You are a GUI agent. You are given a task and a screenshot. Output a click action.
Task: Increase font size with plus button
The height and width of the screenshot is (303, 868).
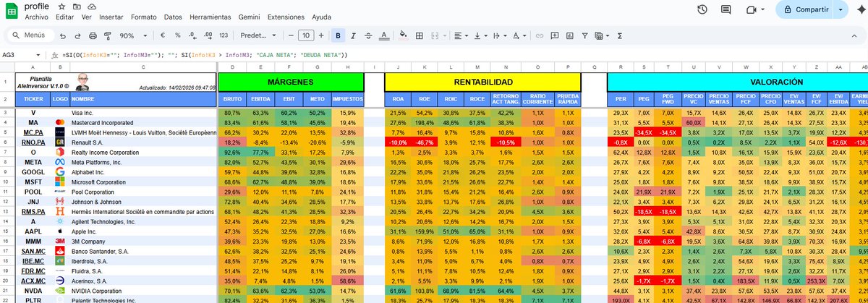click(x=323, y=35)
